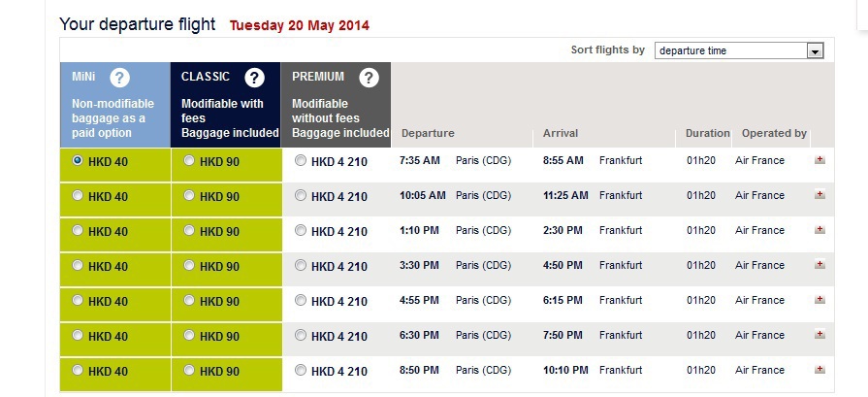
Task: Select HKD 4 210 Premium fare for 10:05 AM flight
Action: click(x=301, y=195)
